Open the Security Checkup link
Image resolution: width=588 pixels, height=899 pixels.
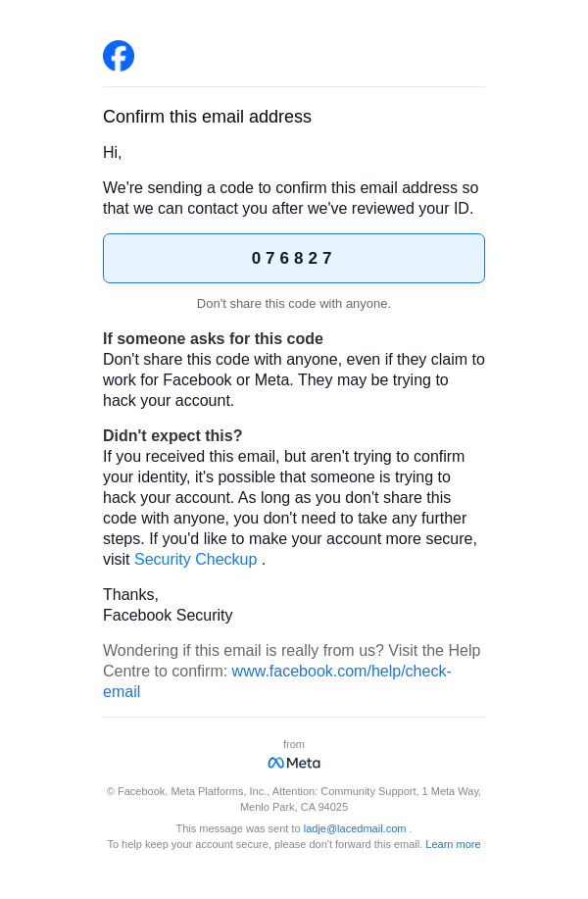(x=195, y=559)
